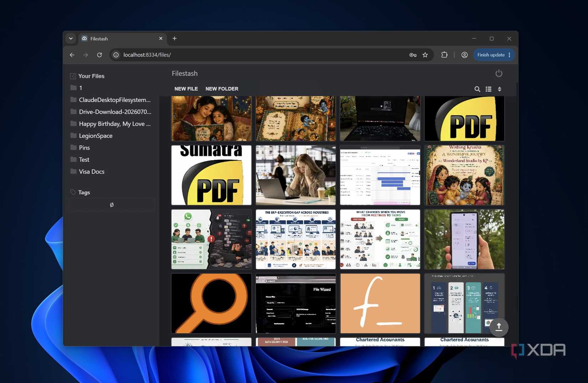
Task: Open Visa Docs folder in sidebar
Action: coord(112,172)
